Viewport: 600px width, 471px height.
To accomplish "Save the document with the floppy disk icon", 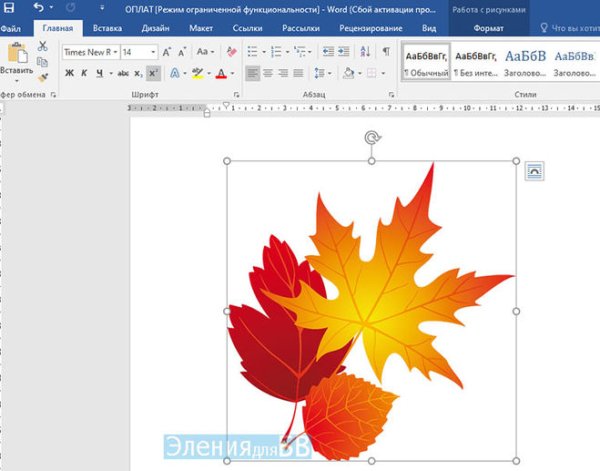I will coord(12,8).
